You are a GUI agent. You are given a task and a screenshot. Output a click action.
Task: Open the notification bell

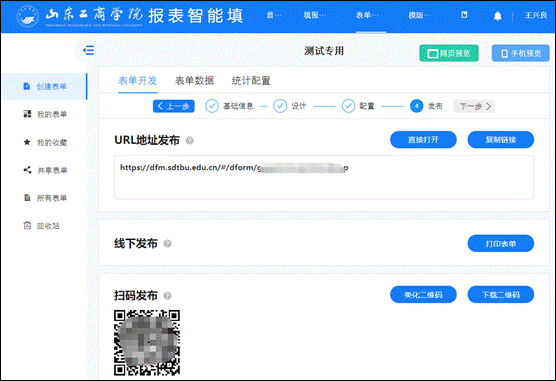[497, 16]
